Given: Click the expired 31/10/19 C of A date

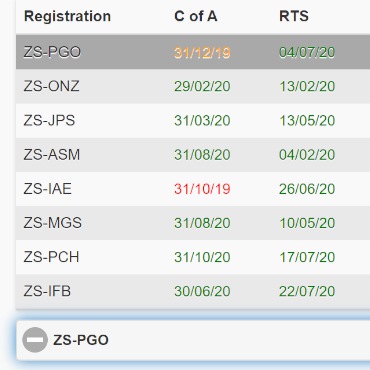Looking at the screenshot, I should click(202, 189).
